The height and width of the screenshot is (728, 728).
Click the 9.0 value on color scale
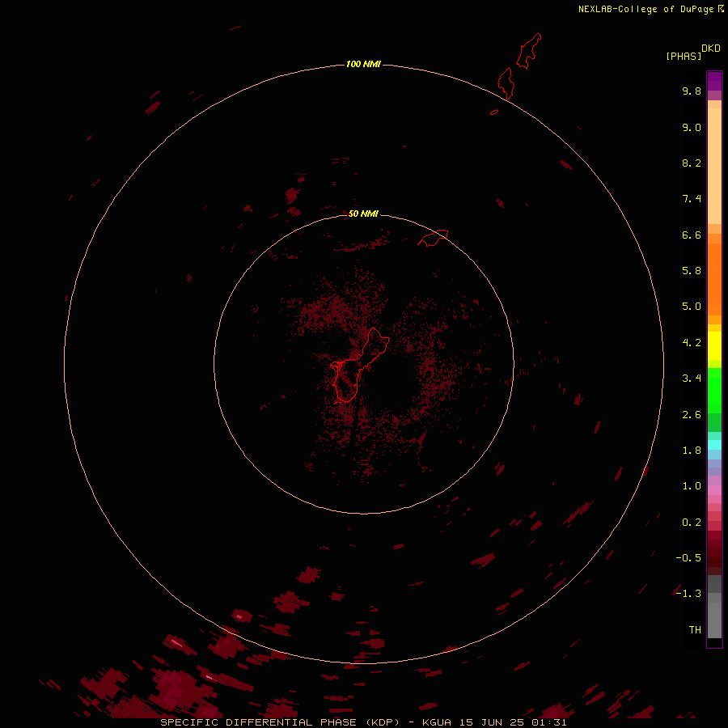692,127
